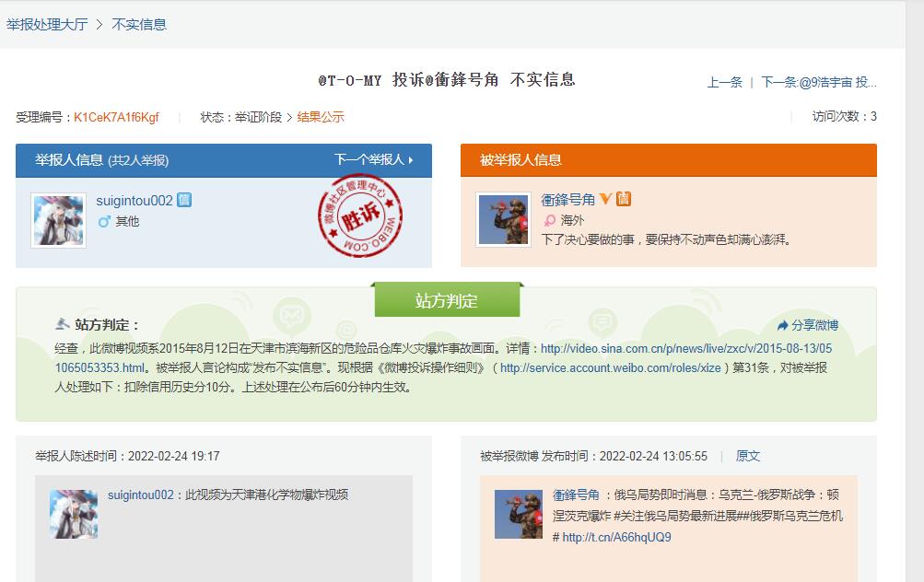Share the verdict via 分享微博

pos(807,325)
